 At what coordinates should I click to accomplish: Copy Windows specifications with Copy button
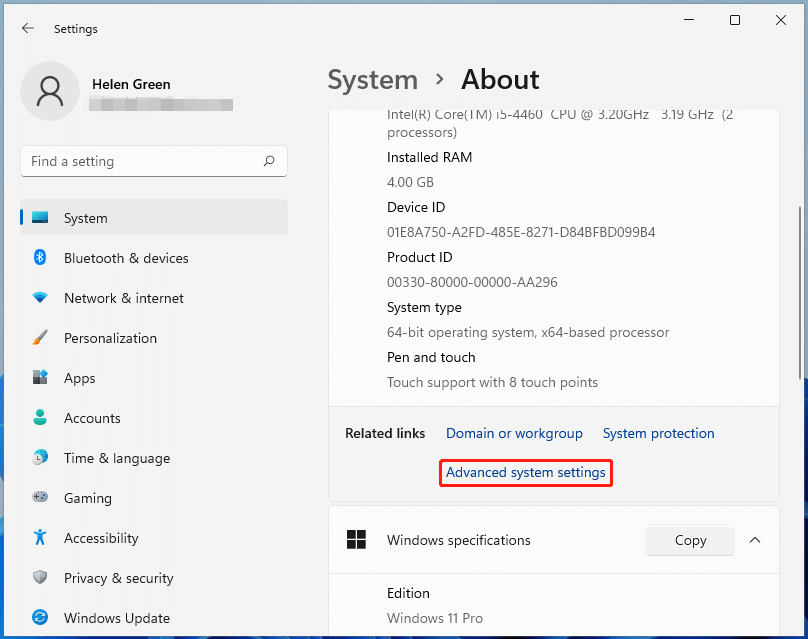tap(689, 540)
